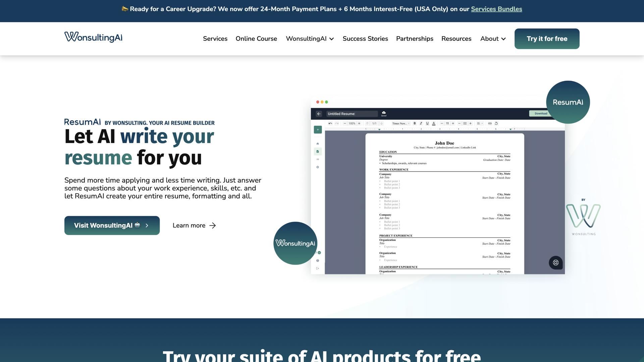
Task: Click the back arrow beside Untitled Resume
Action: click(319, 114)
